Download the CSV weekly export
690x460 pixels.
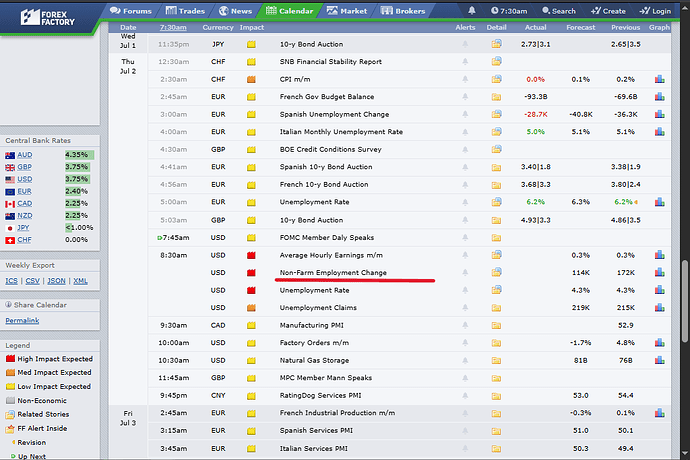click(33, 281)
